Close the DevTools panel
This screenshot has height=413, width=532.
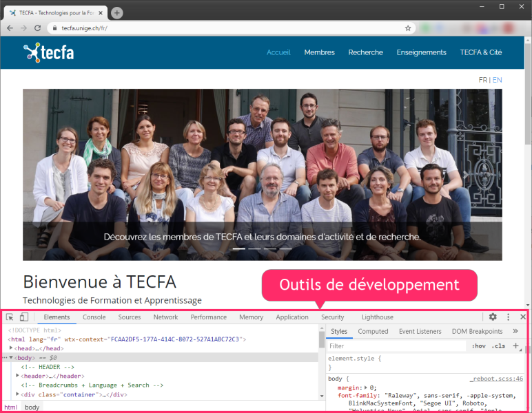523,317
